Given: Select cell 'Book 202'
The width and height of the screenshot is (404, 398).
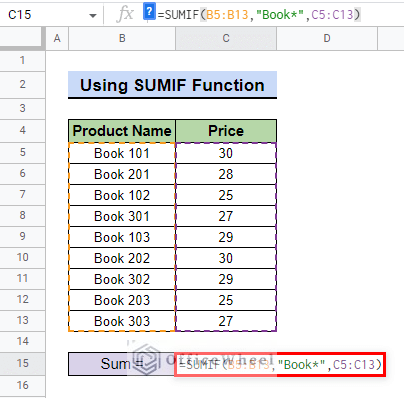Looking at the screenshot, I should [122, 258].
